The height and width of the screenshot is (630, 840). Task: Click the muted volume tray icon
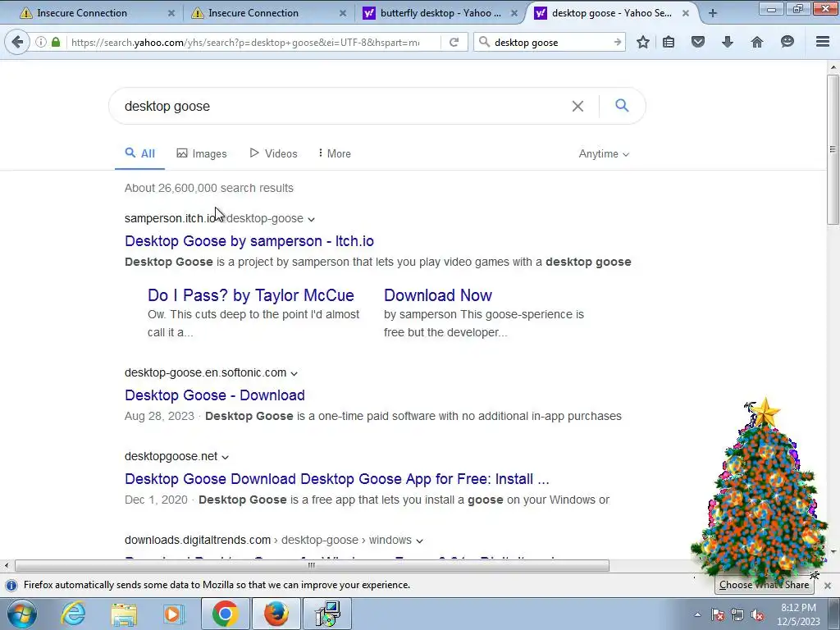[757, 615]
